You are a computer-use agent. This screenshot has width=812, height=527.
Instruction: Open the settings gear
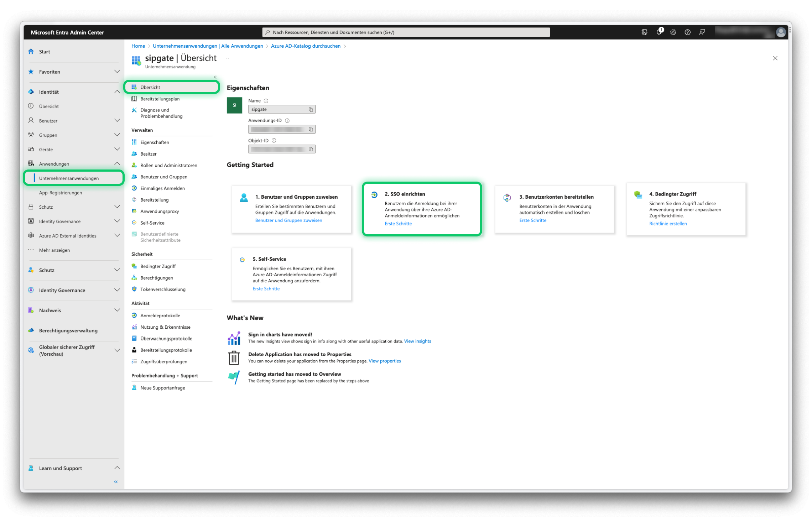[673, 32]
